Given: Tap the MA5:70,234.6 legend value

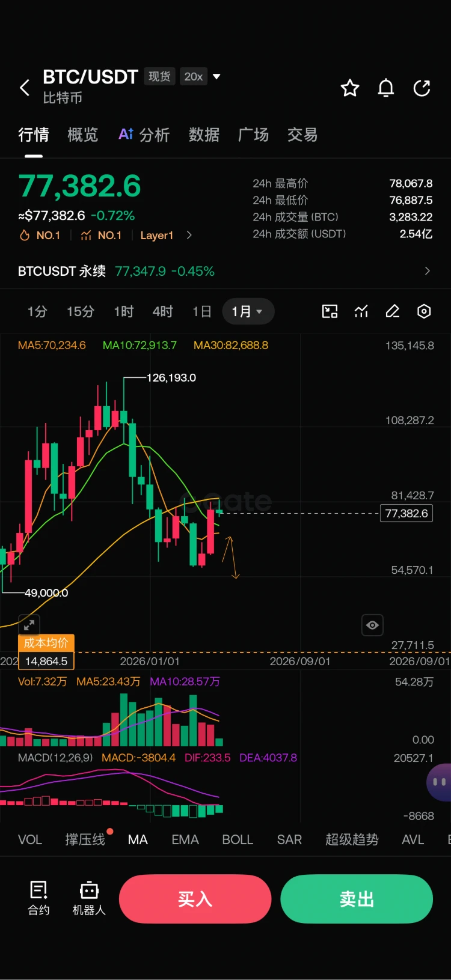Looking at the screenshot, I should [x=52, y=345].
